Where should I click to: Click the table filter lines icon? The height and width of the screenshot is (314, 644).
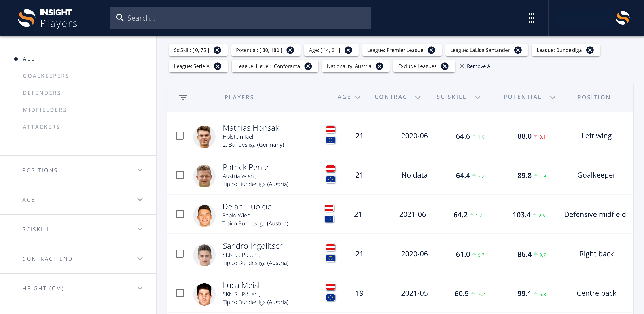point(183,97)
